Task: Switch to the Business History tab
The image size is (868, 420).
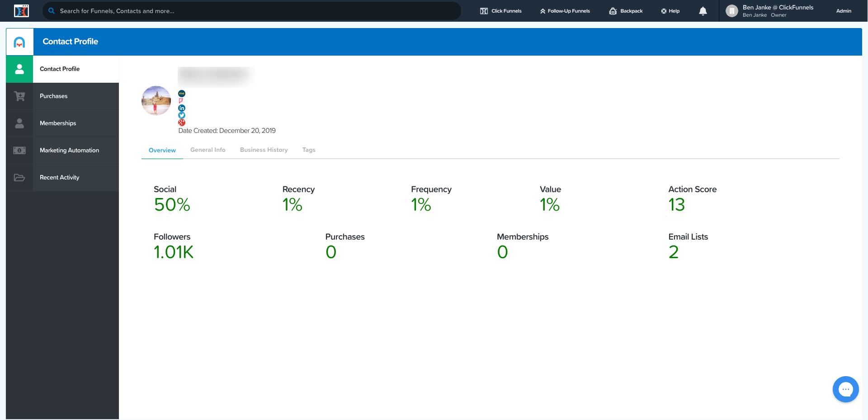Action: click(x=264, y=150)
